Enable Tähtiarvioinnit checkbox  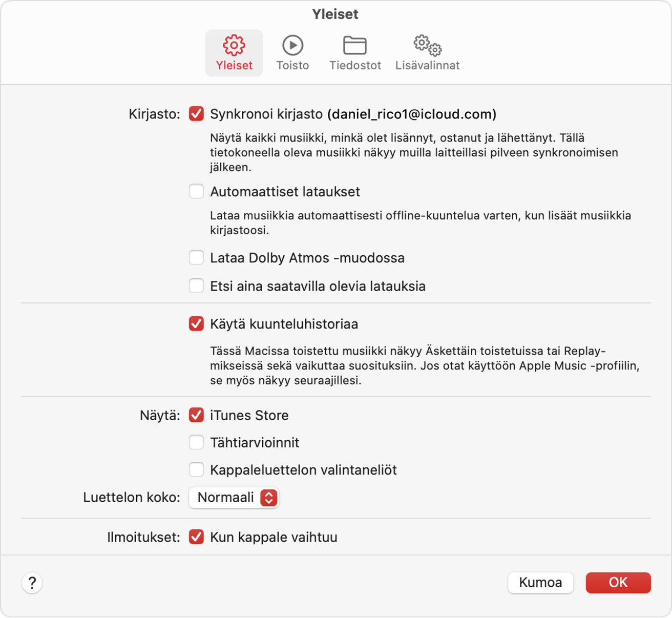tap(196, 442)
